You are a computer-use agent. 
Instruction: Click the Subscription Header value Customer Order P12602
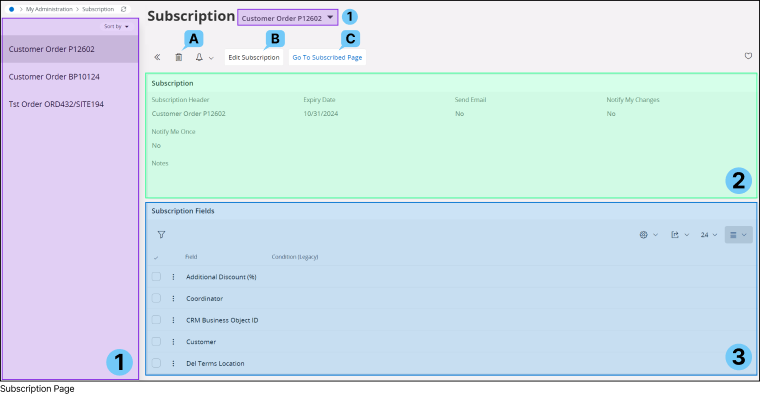[189, 113]
